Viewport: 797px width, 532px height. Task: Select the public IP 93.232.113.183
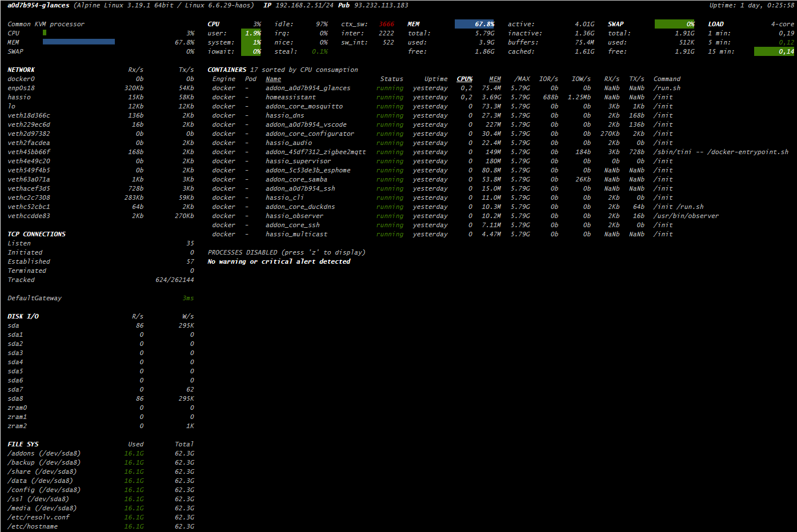pyautogui.click(x=381, y=5)
